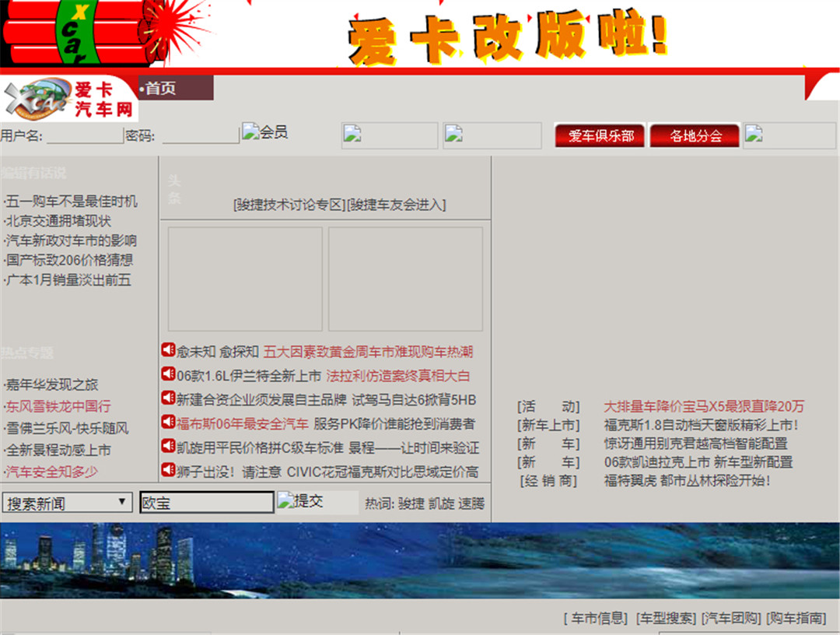
Task: Click speaker icon beside 狮子出没 headline
Action: coord(168,470)
